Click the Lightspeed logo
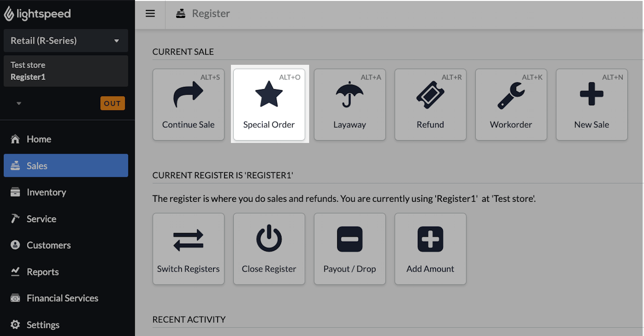The width and height of the screenshot is (644, 336). point(38,14)
